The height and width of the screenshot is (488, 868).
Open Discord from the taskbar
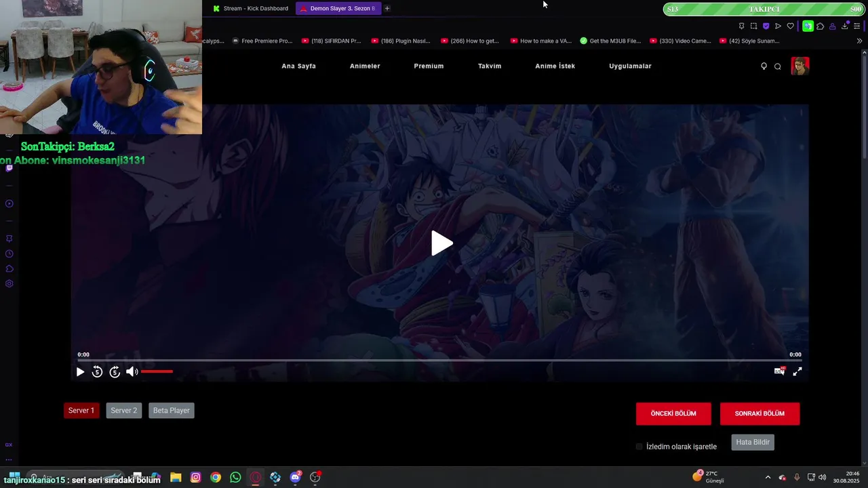295,477
